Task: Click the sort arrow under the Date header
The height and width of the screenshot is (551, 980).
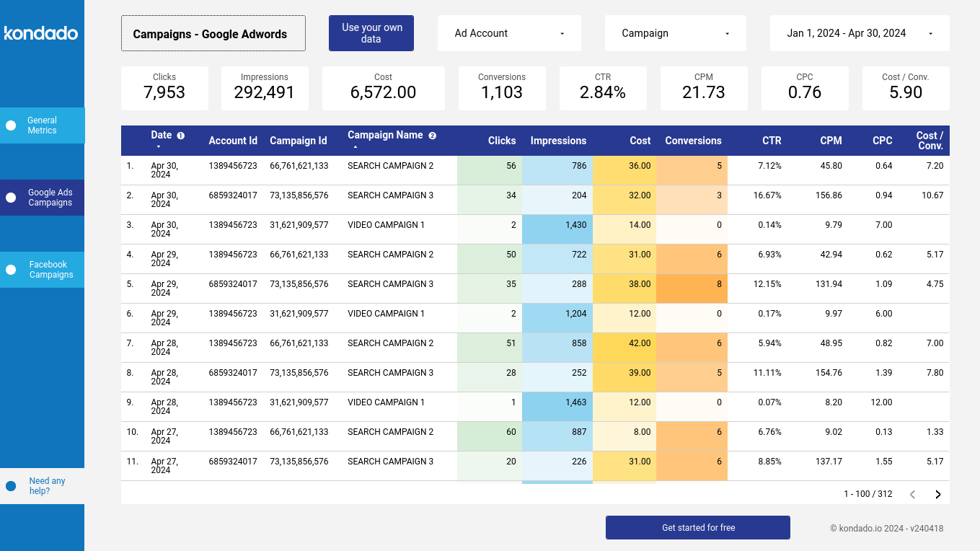Action: tap(158, 146)
